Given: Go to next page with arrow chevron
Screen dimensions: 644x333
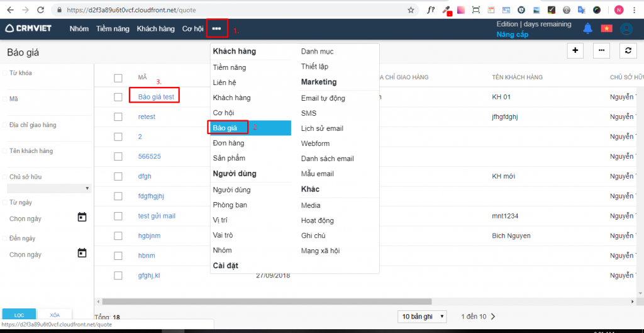Looking at the screenshot, I should 493,316.
